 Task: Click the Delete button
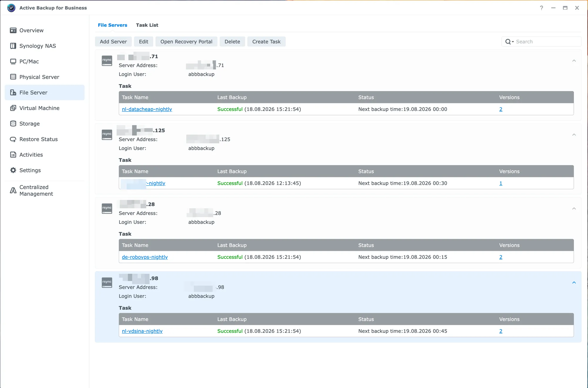[x=232, y=41]
